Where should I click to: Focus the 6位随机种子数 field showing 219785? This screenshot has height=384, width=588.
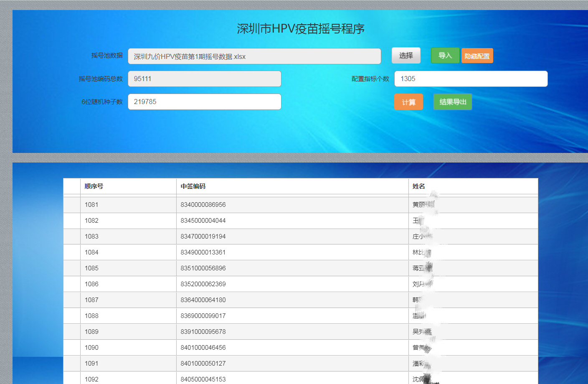click(205, 102)
